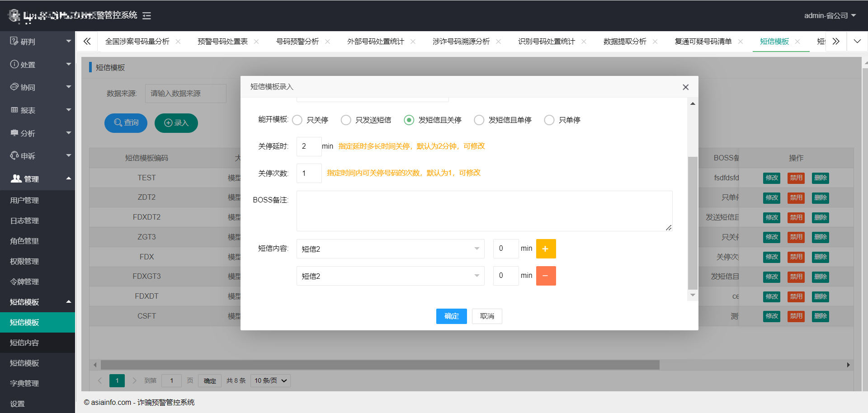Viewport: 868px width, 413px height.
Task: Expand the 处置 sidebar menu
Action: point(38,65)
